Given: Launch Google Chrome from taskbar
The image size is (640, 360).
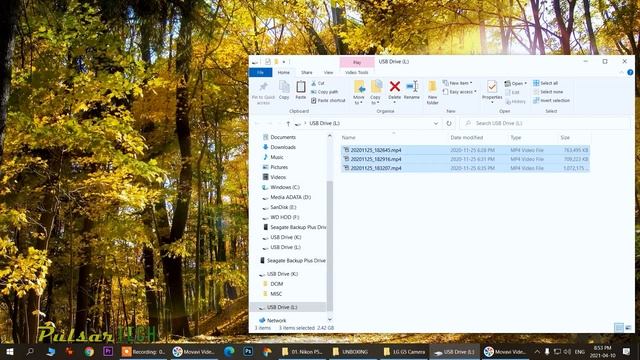Looking at the screenshot, I should click(89, 351).
